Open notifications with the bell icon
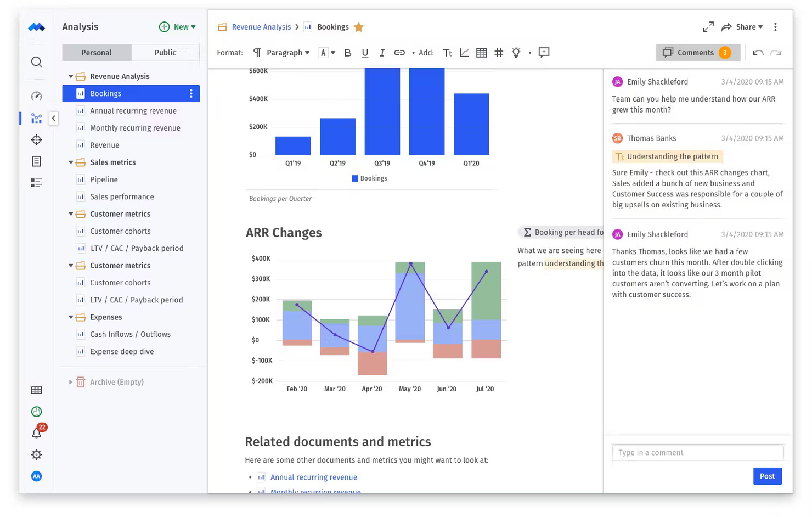The image size is (812, 517). pyautogui.click(x=36, y=433)
